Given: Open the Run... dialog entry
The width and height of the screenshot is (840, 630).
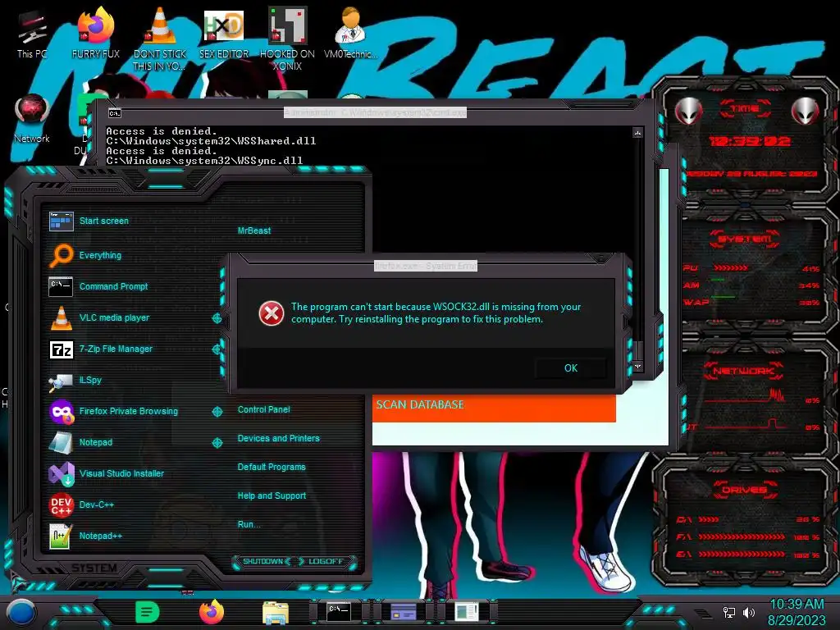Looking at the screenshot, I should (249, 524).
